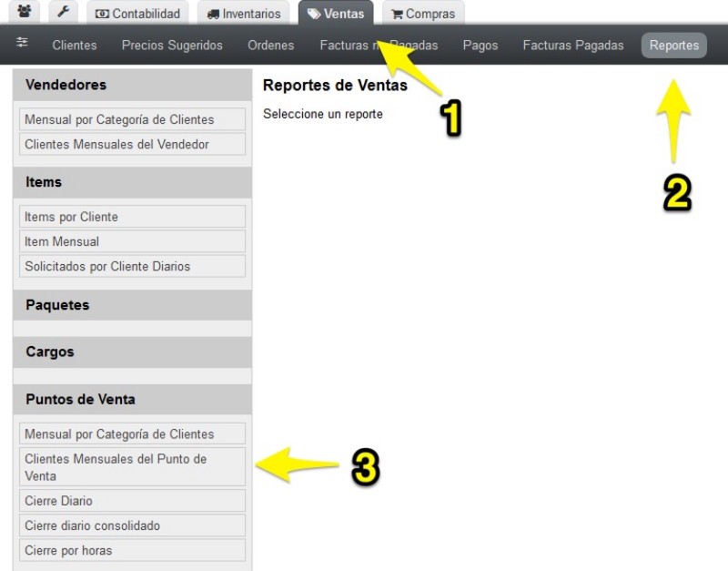Open Solicitados por Cliente Diarios report
728x571 pixels.
pos(132,266)
